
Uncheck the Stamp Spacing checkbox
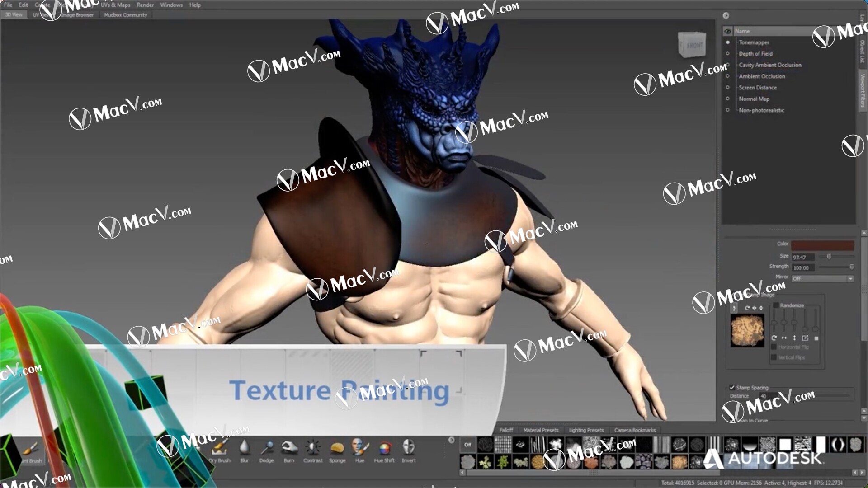pos(732,388)
